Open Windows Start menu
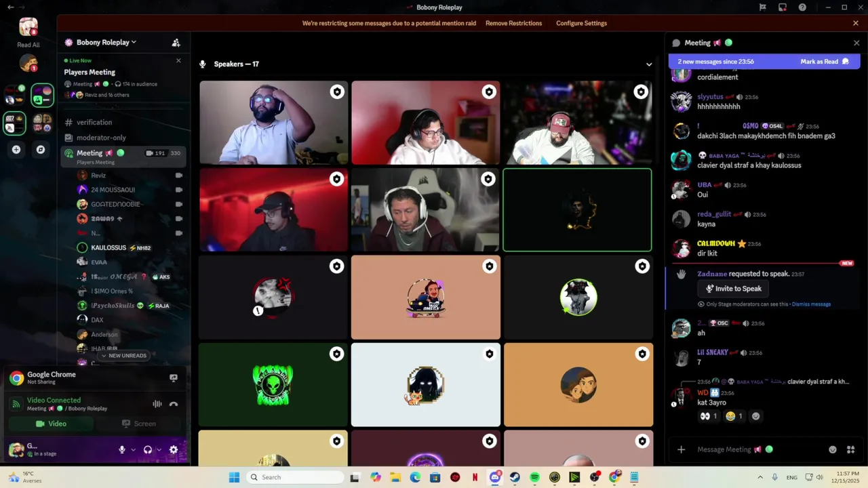The image size is (868, 488). [x=234, y=477]
